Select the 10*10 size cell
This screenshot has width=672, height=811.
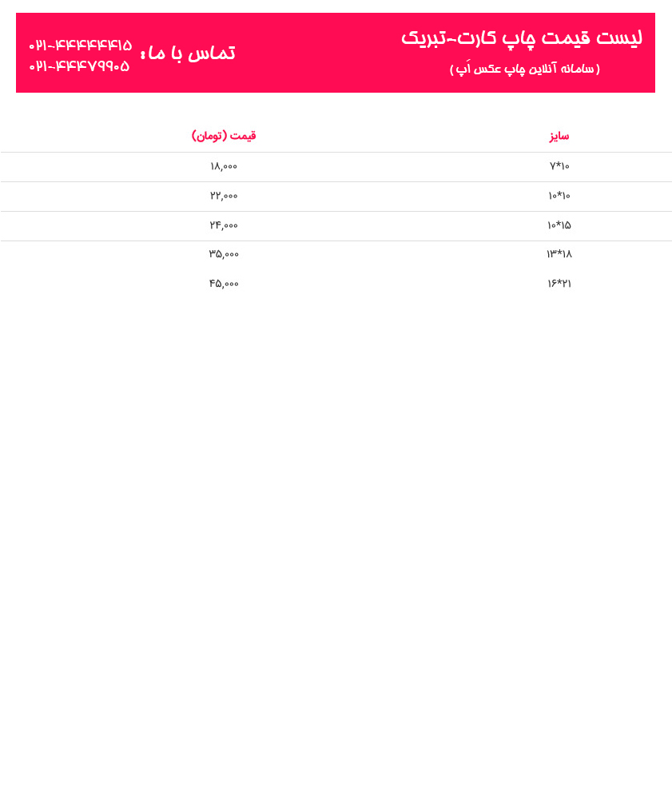point(559,196)
